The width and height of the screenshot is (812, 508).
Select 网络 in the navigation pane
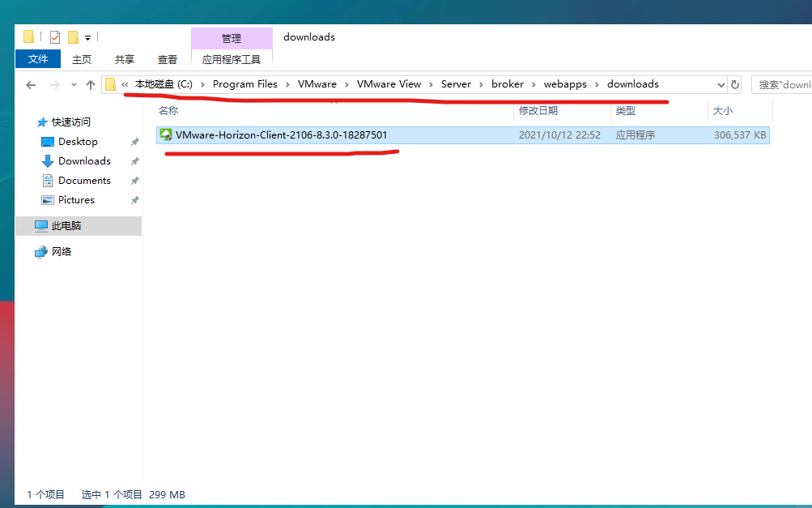point(62,252)
